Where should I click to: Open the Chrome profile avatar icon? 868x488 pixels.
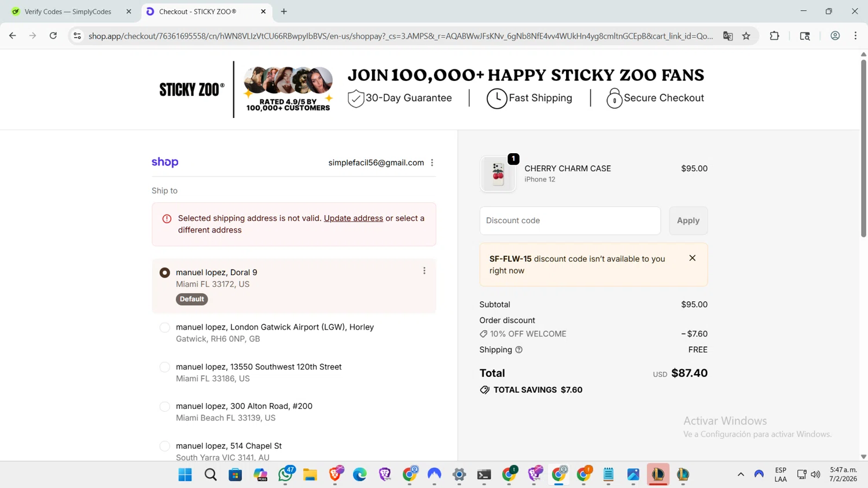pos(835,36)
